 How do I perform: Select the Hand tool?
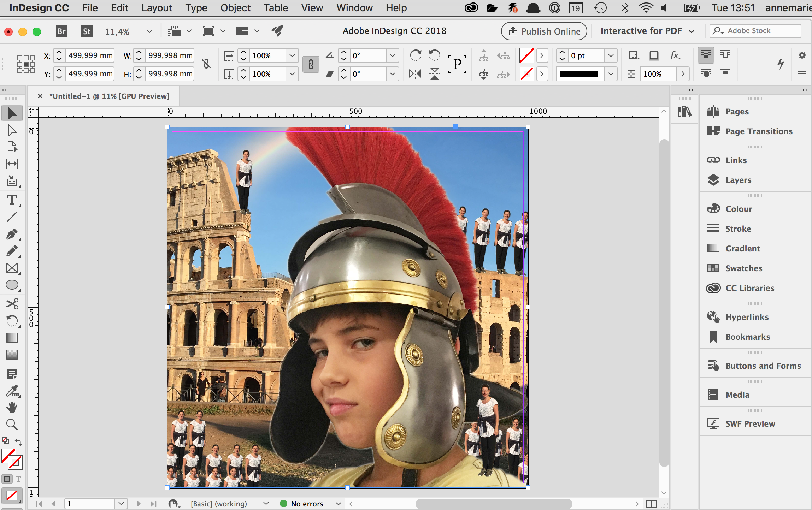pyautogui.click(x=12, y=408)
